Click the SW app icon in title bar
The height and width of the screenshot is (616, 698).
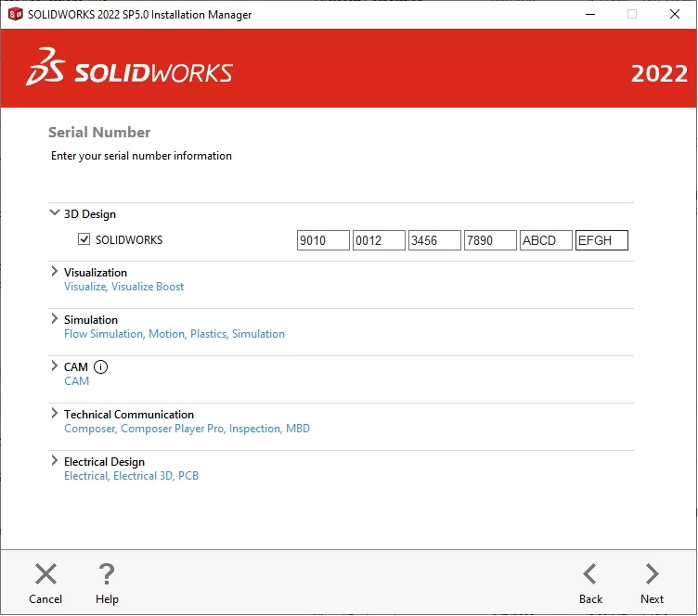coord(15,14)
